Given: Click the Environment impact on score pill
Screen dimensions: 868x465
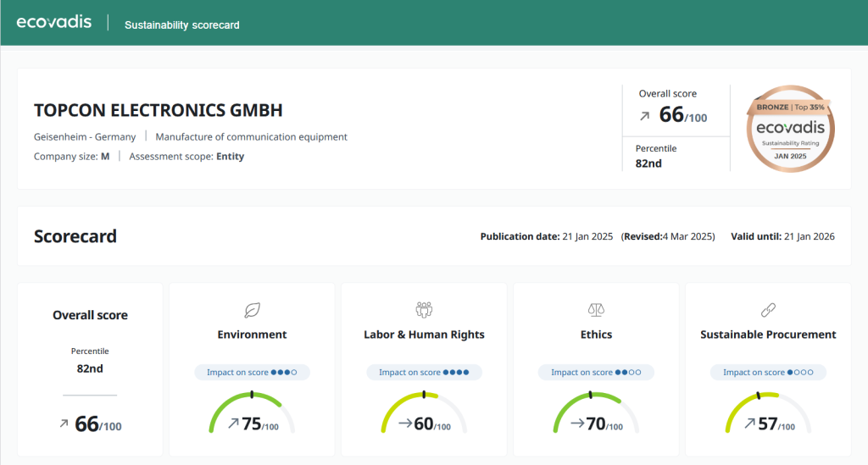Looking at the screenshot, I should pyautogui.click(x=252, y=372).
